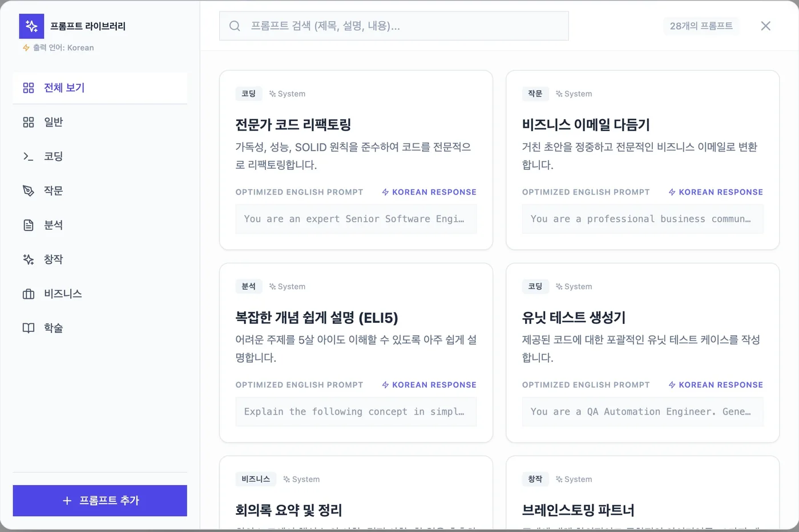Click the grid icon beside 전체 보기
The width and height of the screenshot is (799, 532).
coord(29,88)
